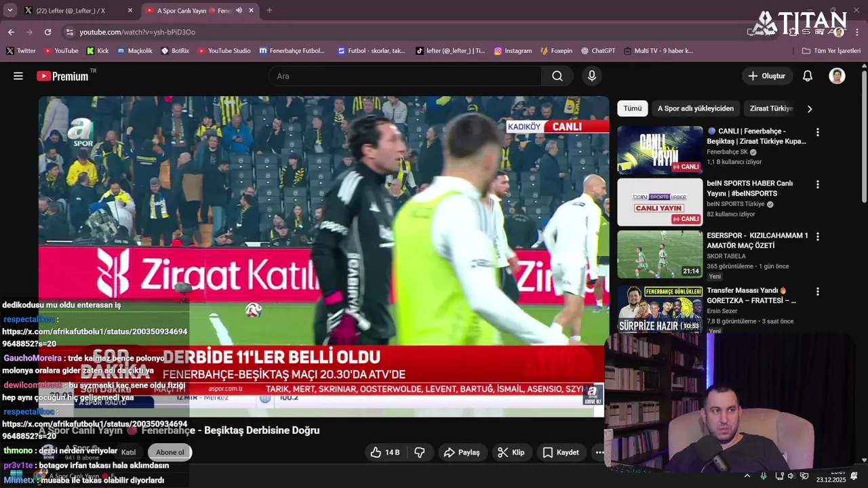Open options menu for Transfer Masası Yandı video
868x488 pixels.
click(x=817, y=291)
